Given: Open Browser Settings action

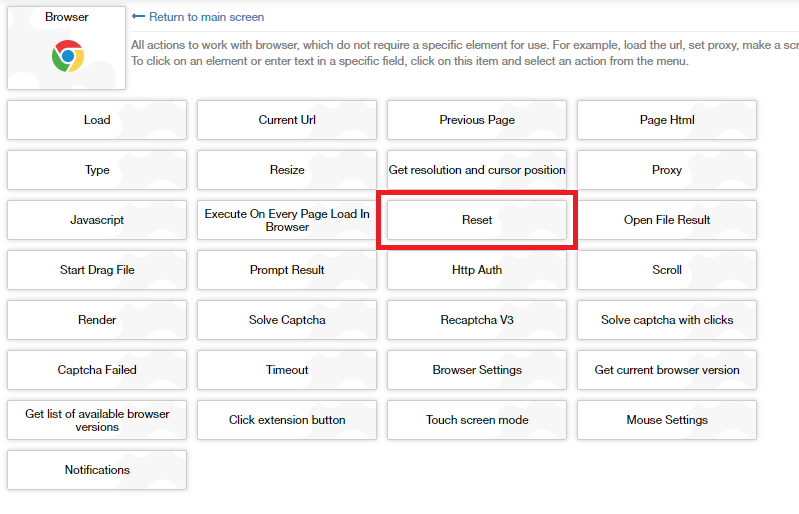Looking at the screenshot, I should coord(477,370).
